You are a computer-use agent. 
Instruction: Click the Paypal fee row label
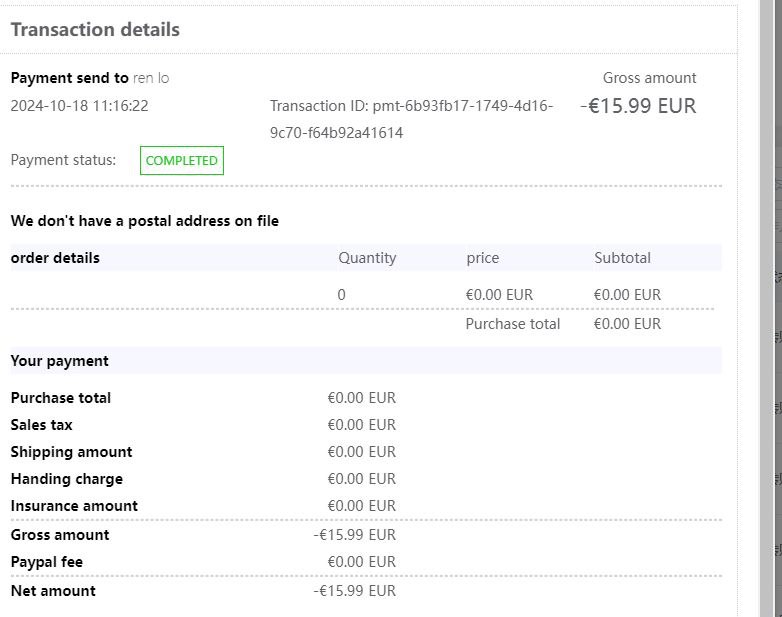[x=46, y=562]
